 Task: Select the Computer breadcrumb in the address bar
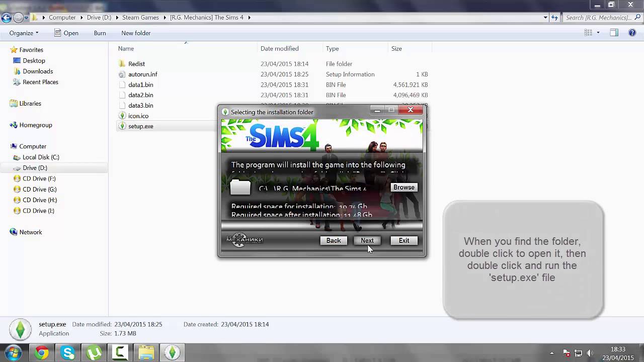62,18
